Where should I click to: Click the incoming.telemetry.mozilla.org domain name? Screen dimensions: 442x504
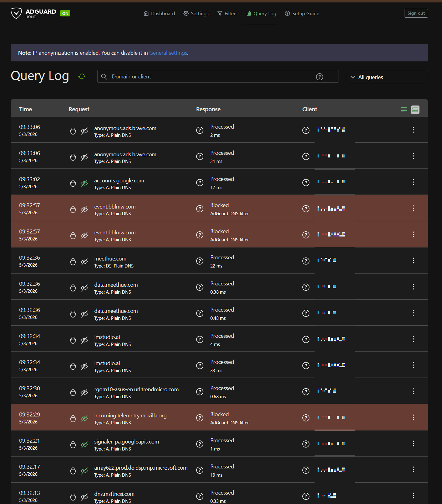pos(131,416)
